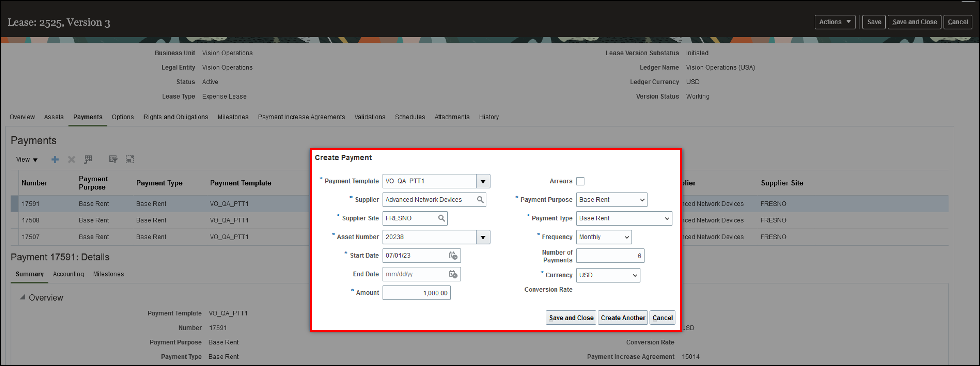Expand the Asset Number dropdown arrow
980x366 pixels.
[x=483, y=237]
